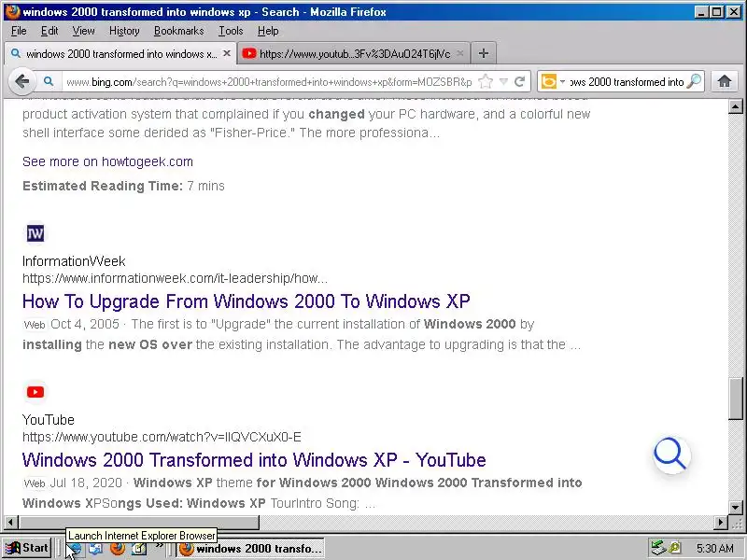Click the InformationWeek site name
This screenshot has height=560, width=747.
tap(74, 261)
